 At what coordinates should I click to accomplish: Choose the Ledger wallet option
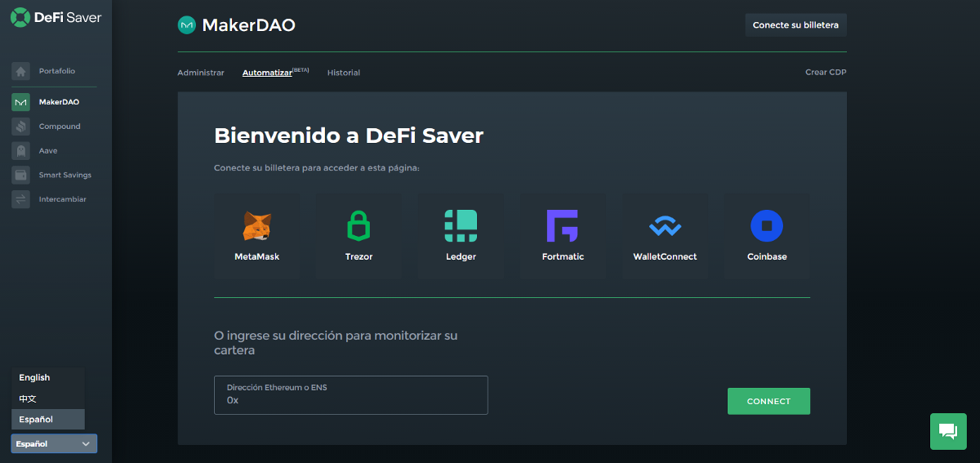pyautogui.click(x=461, y=236)
